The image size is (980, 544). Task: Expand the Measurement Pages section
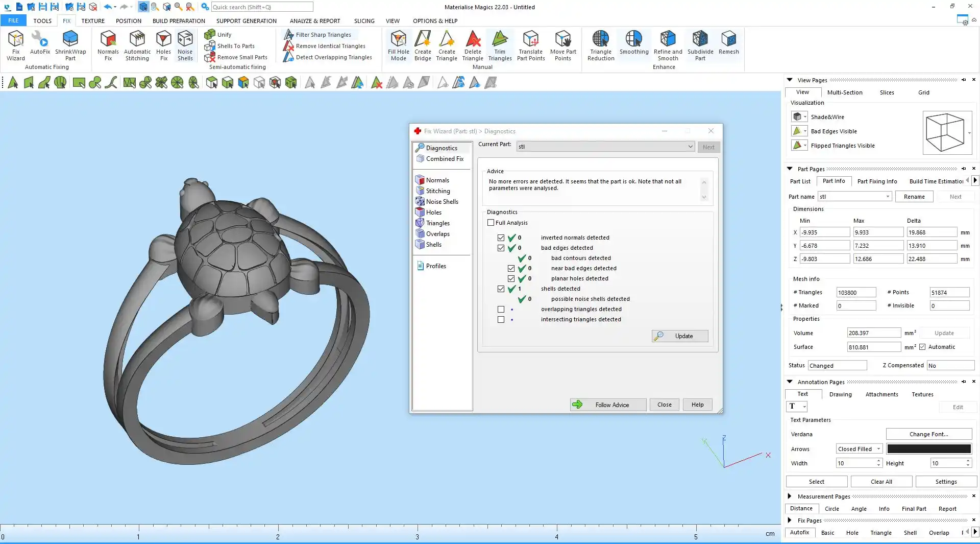tap(790, 496)
